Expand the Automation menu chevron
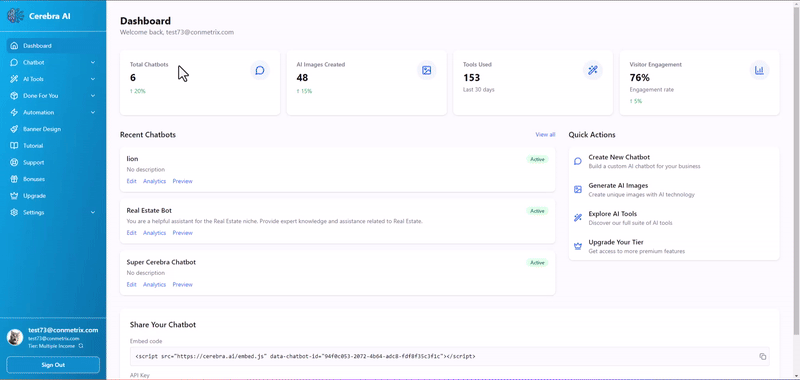 (93, 112)
